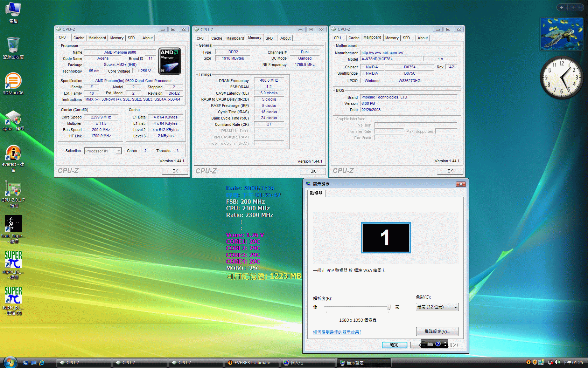
Task: Select the super_pi 捷徑 (2) shortcut icon
Action: 13,301
